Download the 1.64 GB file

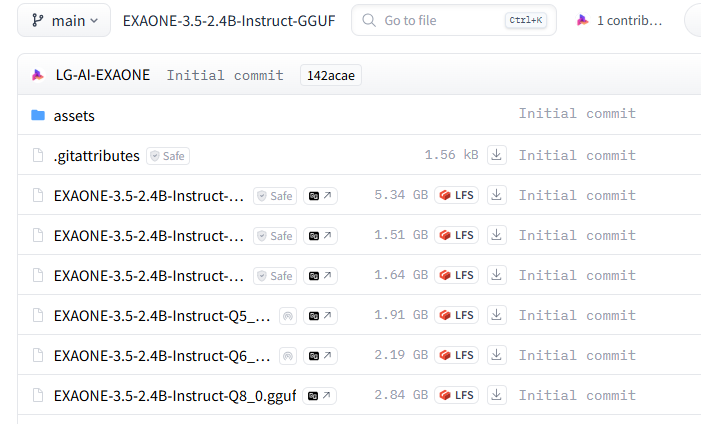point(496,275)
